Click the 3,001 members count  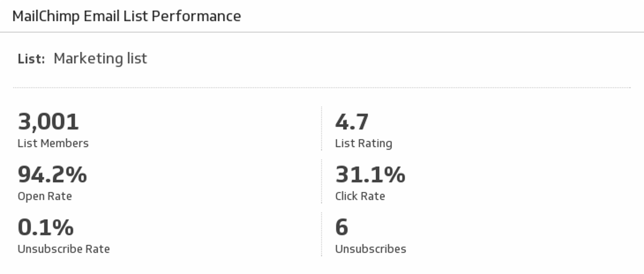click(48, 121)
